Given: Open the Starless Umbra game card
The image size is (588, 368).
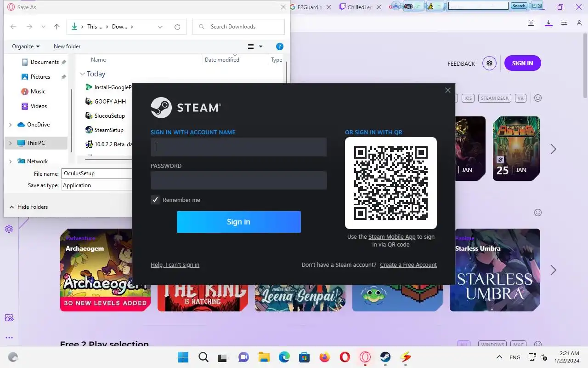Looking at the screenshot, I should [495, 270].
